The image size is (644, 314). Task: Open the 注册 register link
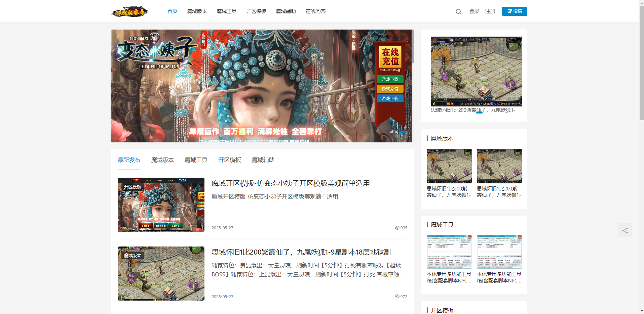490,11
